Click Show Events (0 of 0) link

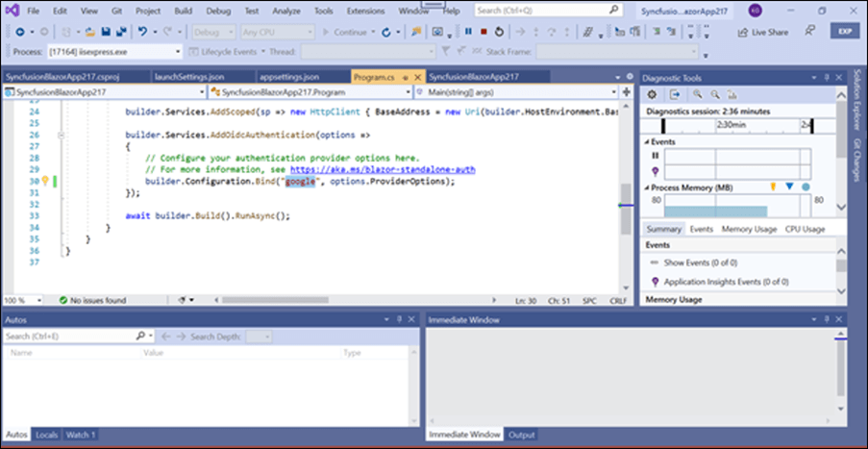tap(702, 262)
